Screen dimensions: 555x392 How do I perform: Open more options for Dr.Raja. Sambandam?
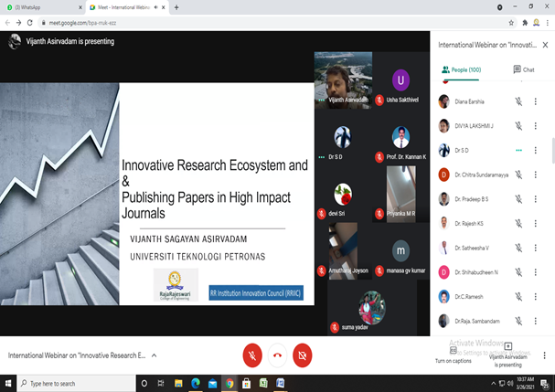pos(535,322)
